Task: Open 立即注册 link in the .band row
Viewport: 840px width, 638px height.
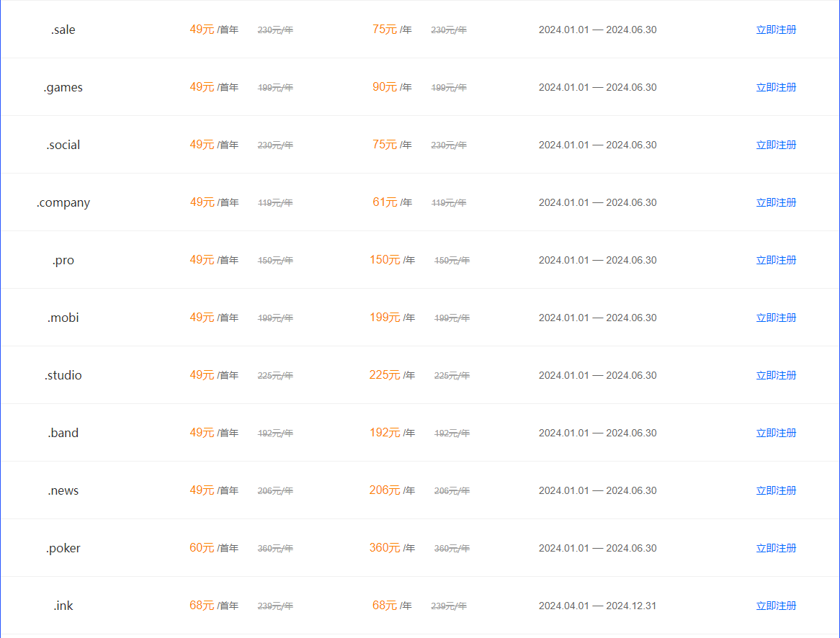Action: (776, 433)
